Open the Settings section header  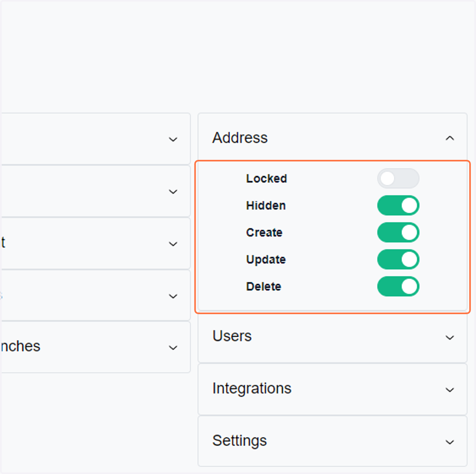tap(332, 441)
